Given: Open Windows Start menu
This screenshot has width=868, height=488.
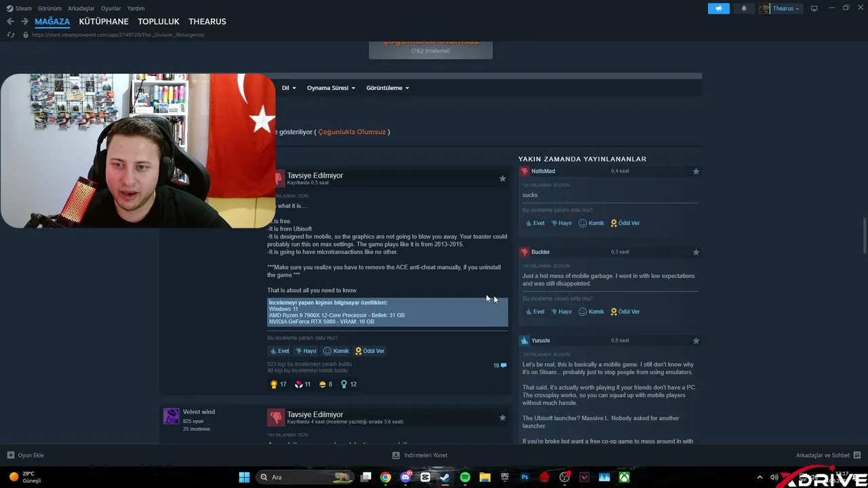Looking at the screenshot, I should pyautogui.click(x=244, y=477).
